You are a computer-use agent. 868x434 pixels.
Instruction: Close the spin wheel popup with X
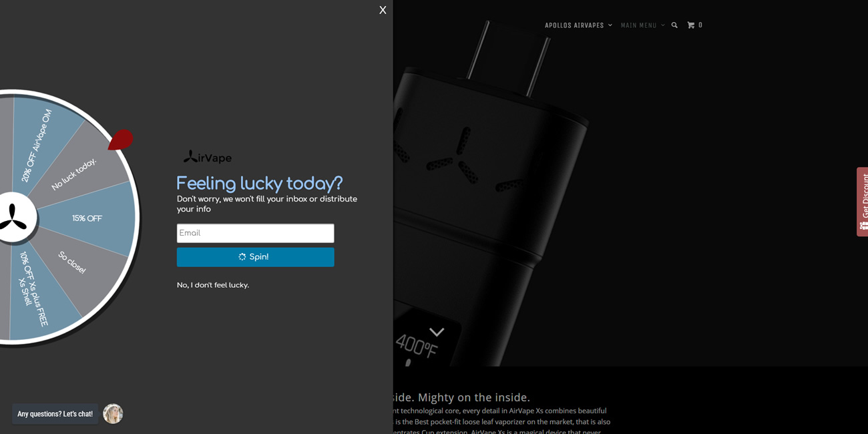click(x=383, y=10)
